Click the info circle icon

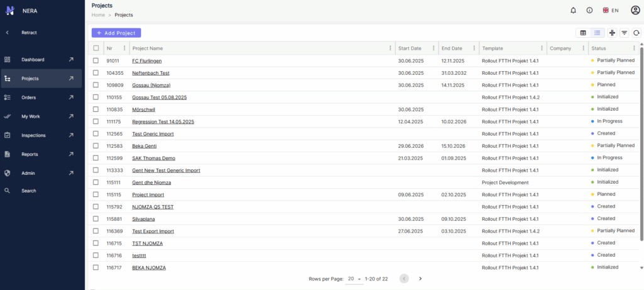click(589, 11)
